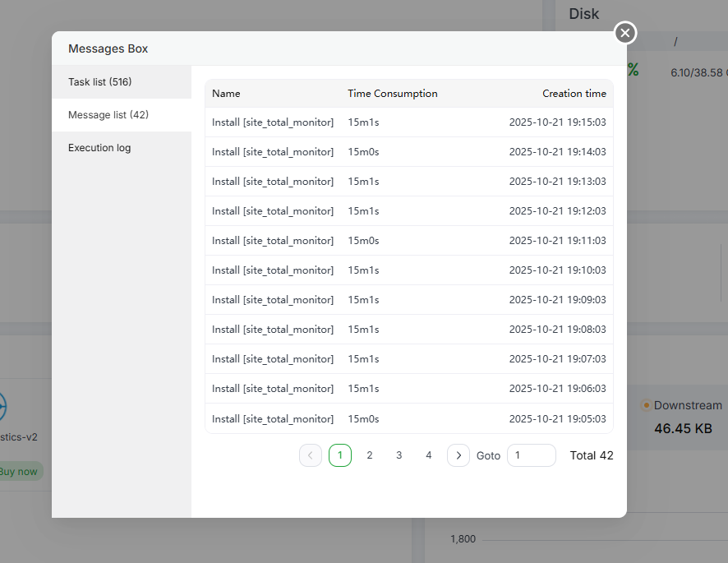Click the previous page arrow
728x563 pixels.
[x=311, y=455]
